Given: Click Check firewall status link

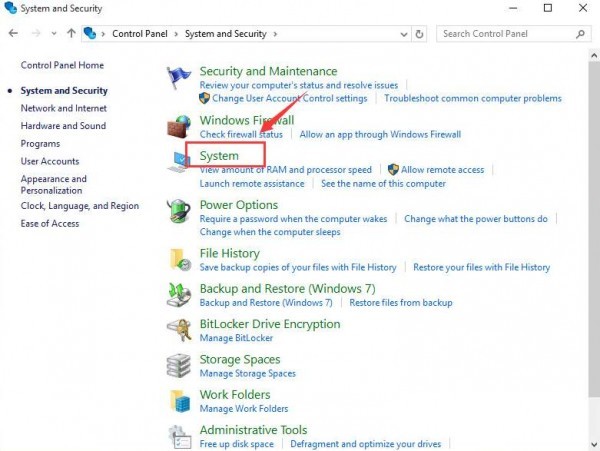Looking at the screenshot, I should click(x=241, y=134).
